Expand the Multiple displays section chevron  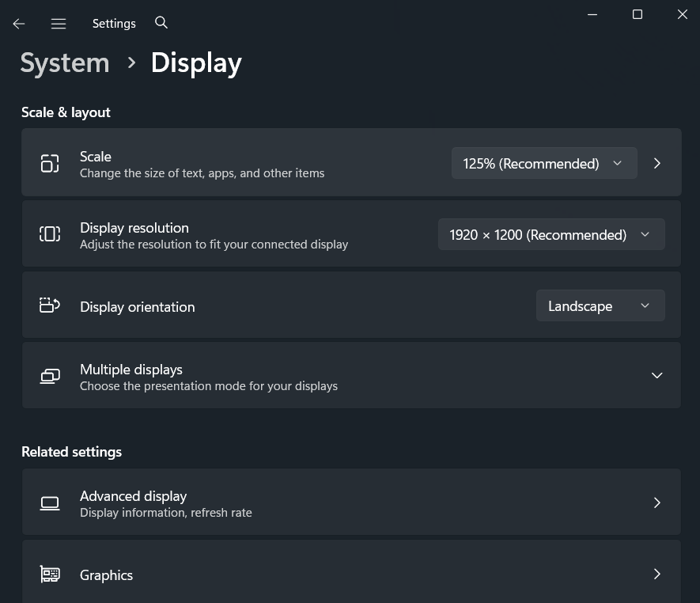coord(656,376)
